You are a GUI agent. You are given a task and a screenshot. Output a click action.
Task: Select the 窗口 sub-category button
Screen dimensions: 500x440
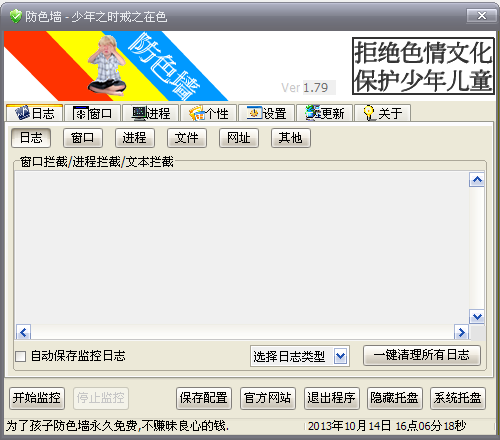(83, 138)
